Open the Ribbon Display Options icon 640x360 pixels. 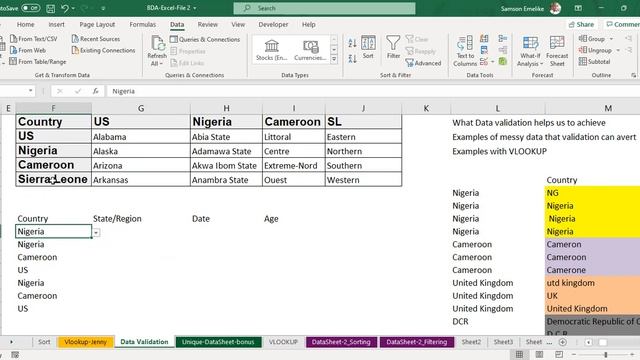(x=578, y=8)
